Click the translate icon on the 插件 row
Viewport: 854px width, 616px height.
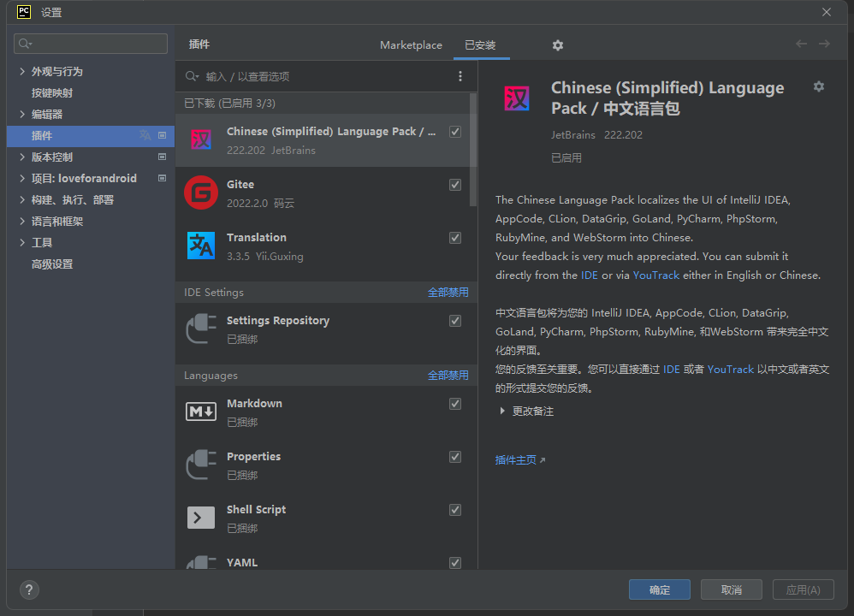tap(145, 135)
